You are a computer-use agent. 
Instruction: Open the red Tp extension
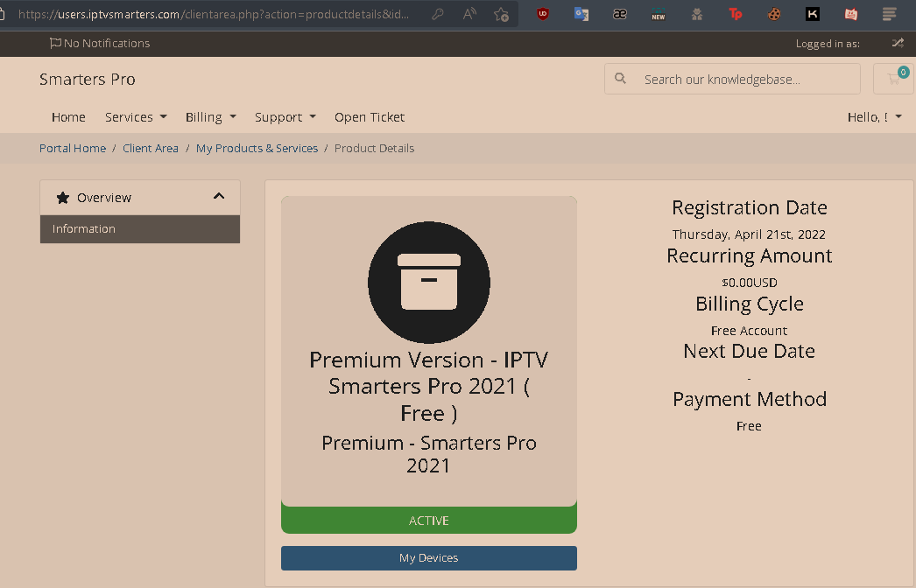coord(736,14)
